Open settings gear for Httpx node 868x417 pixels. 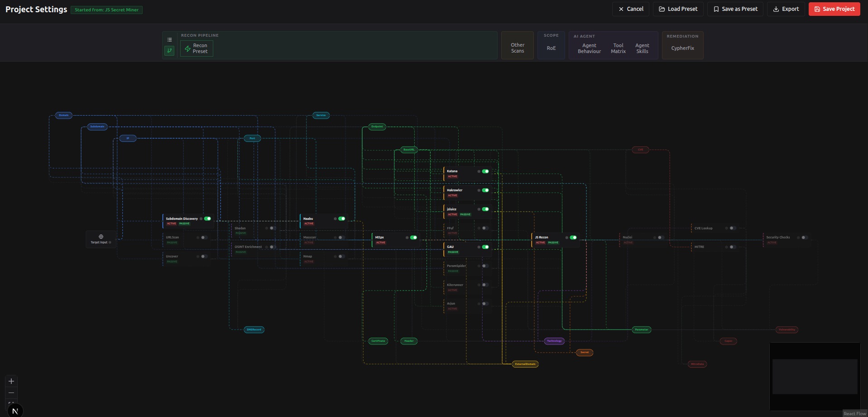coord(407,238)
